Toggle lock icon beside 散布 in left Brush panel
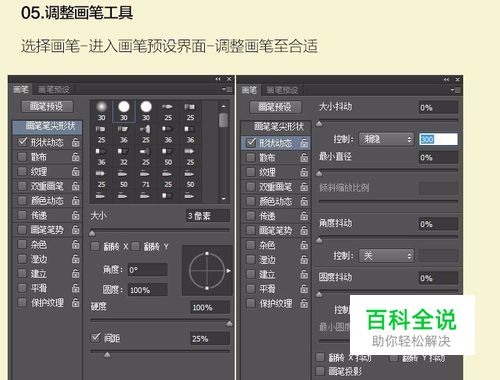500x380 pixels. click(x=76, y=157)
